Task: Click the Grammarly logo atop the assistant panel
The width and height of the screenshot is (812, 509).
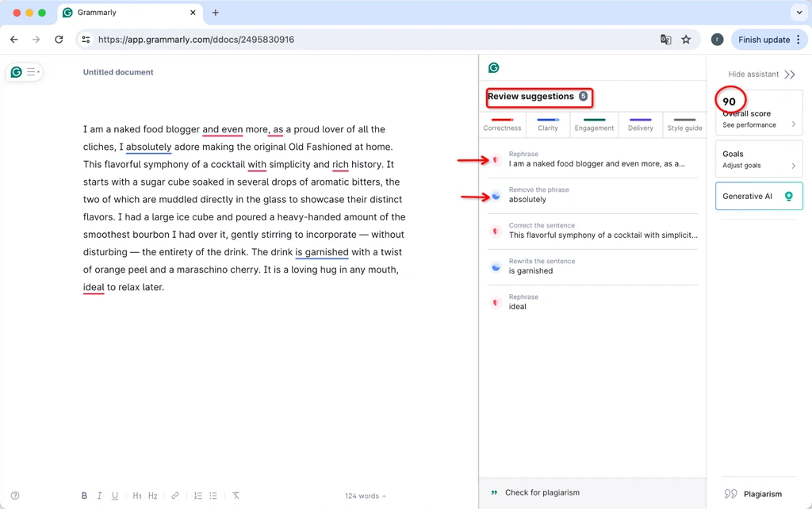Action: point(493,67)
